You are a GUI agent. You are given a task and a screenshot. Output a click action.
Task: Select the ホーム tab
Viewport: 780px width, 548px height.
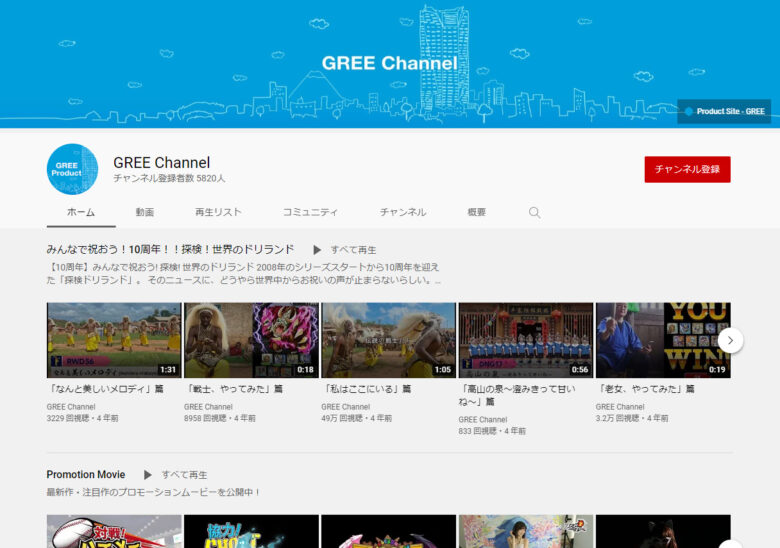81,212
